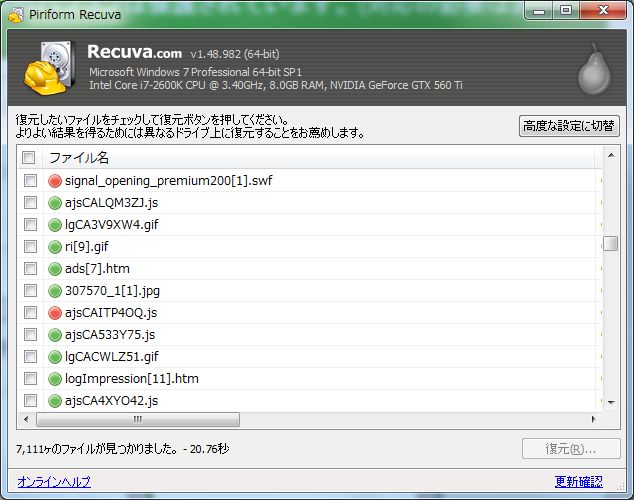Select file name lgCA3V9XW4.gif
Screen dimensions: 634x500
(x=112, y=225)
